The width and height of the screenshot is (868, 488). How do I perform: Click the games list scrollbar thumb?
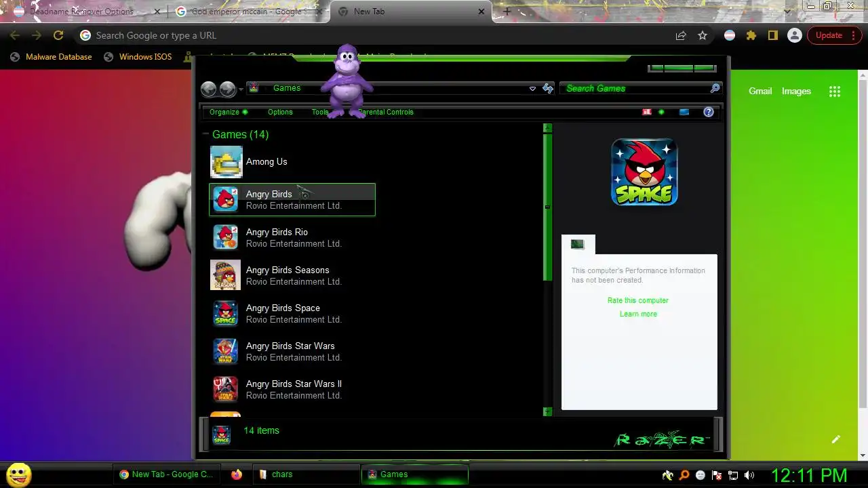click(547, 207)
